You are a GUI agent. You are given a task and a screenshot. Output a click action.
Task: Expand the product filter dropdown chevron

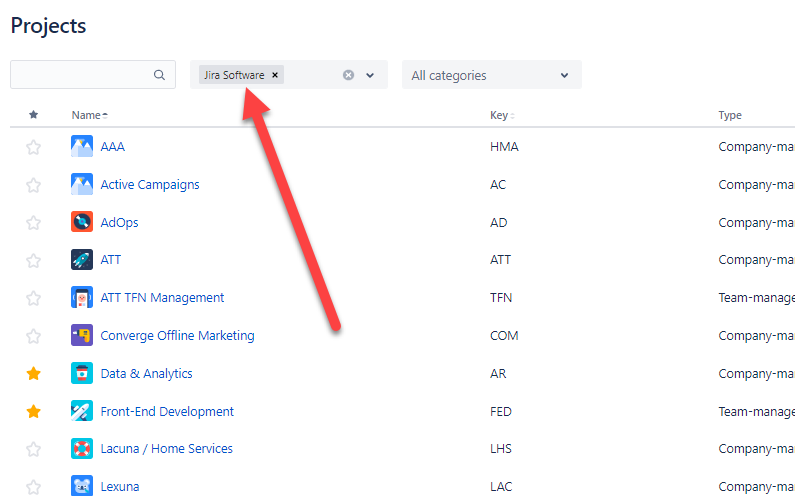(370, 75)
